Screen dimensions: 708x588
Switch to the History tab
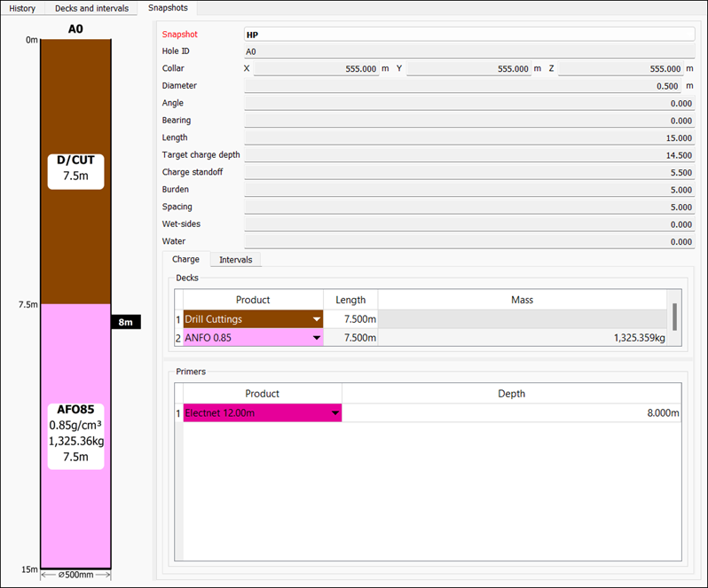pos(22,8)
